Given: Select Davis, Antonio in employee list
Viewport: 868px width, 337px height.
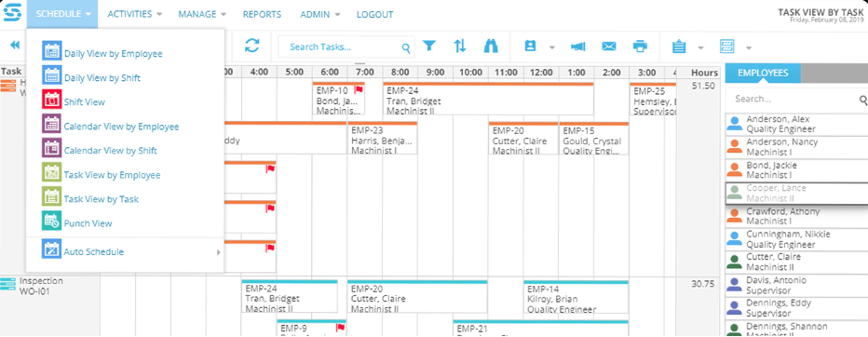Looking at the screenshot, I should pos(796,285).
